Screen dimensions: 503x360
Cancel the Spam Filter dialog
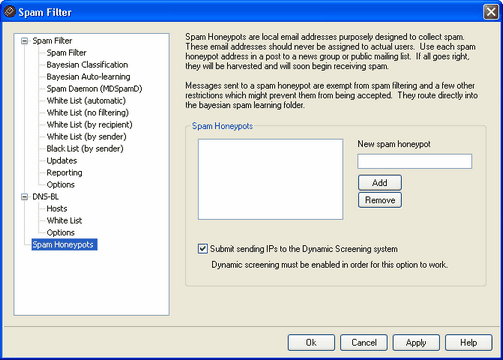(364, 343)
